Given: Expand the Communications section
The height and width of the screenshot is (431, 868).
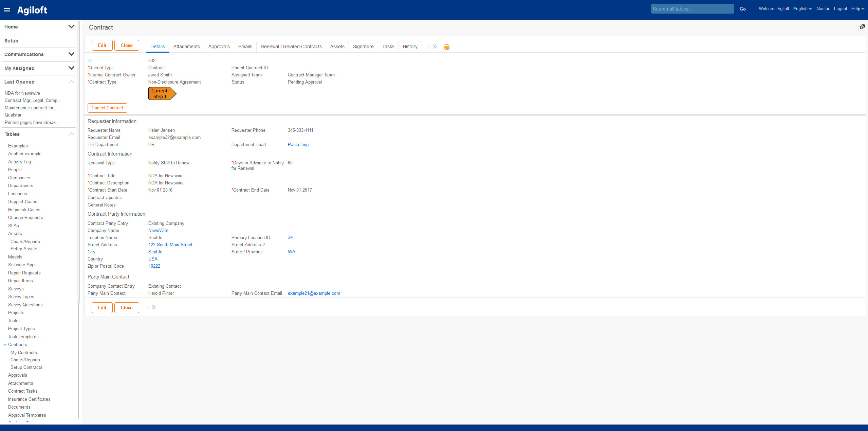Looking at the screenshot, I should tap(71, 54).
